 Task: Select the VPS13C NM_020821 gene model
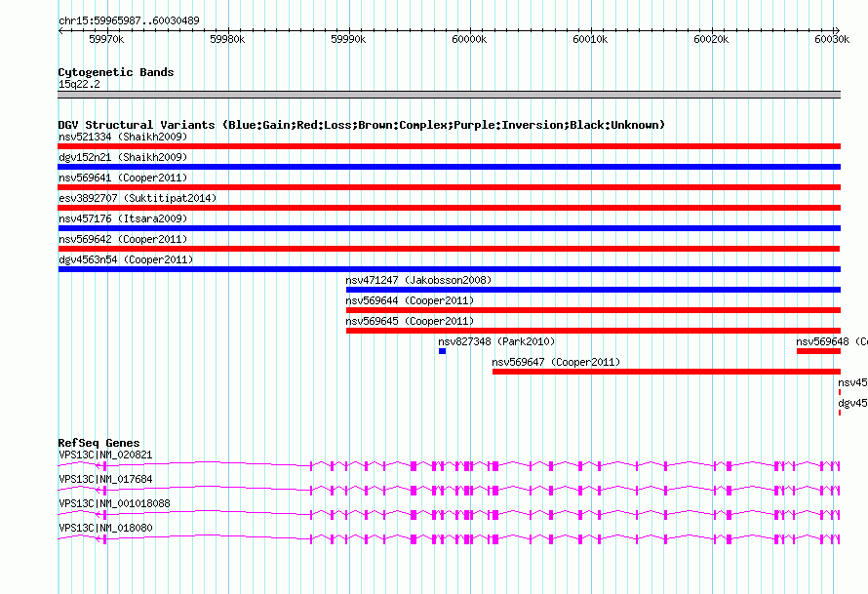tap(449, 466)
